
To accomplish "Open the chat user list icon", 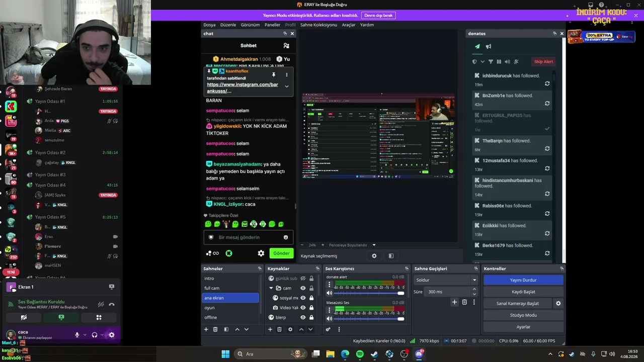I will tap(286, 46).
